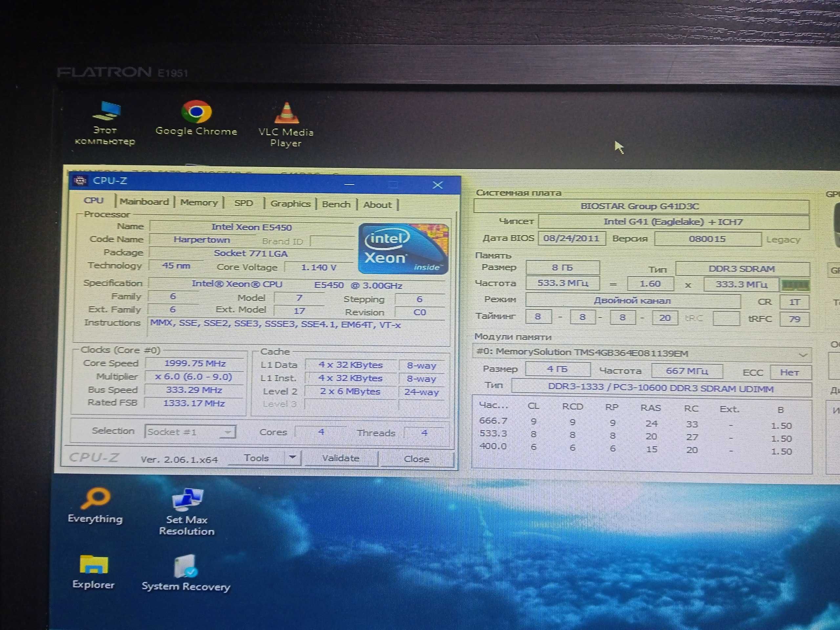Expand the Tools dropdown arrow
Viewport: 840px width, 630px height.
click(x=292, y=458)
